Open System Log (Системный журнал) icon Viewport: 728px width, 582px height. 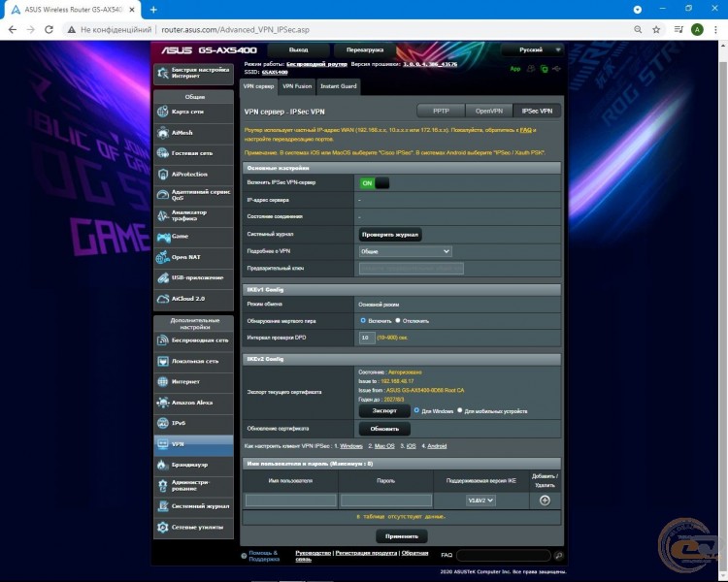point(162,506)
